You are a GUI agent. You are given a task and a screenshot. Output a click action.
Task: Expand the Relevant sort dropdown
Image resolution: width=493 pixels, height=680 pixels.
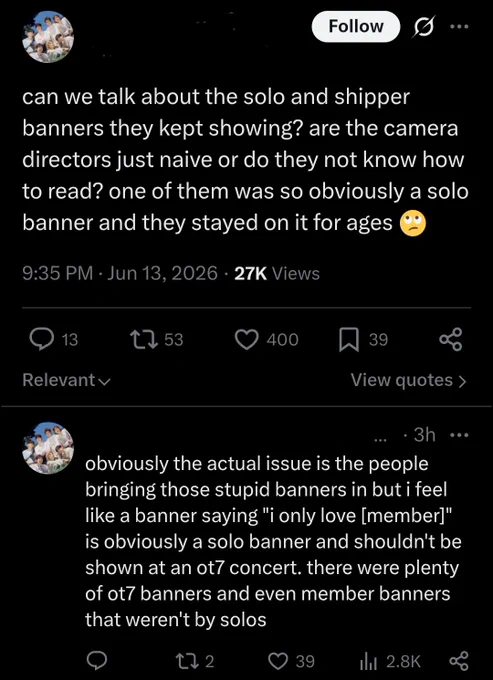tap(67, 380)
